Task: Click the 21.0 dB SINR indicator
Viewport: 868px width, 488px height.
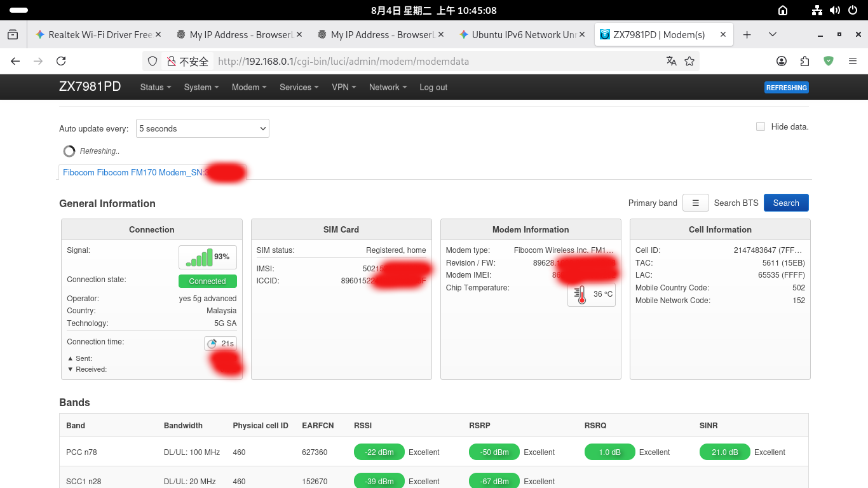Action: 725,452
